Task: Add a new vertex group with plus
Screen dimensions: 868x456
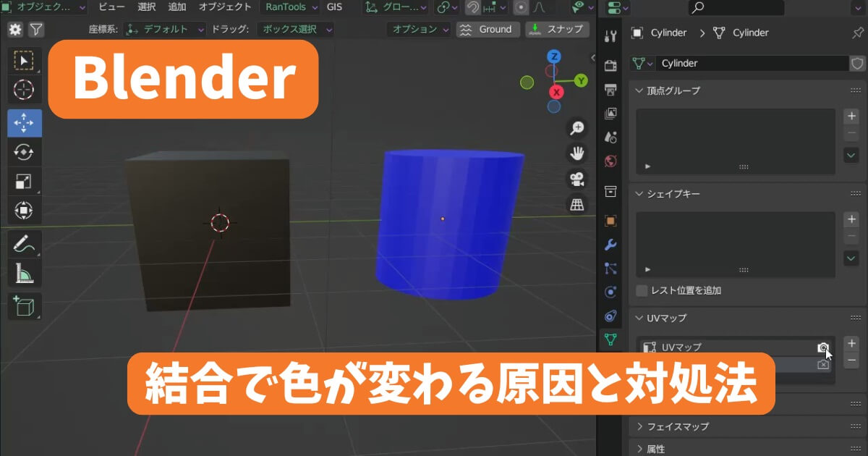Action: click(x=851, y=116)
